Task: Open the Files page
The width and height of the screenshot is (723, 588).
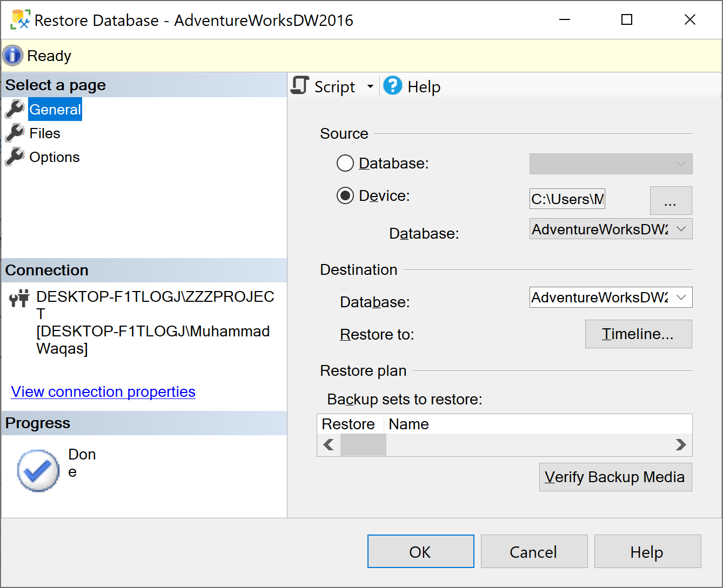Action: (x=45, y=133)
